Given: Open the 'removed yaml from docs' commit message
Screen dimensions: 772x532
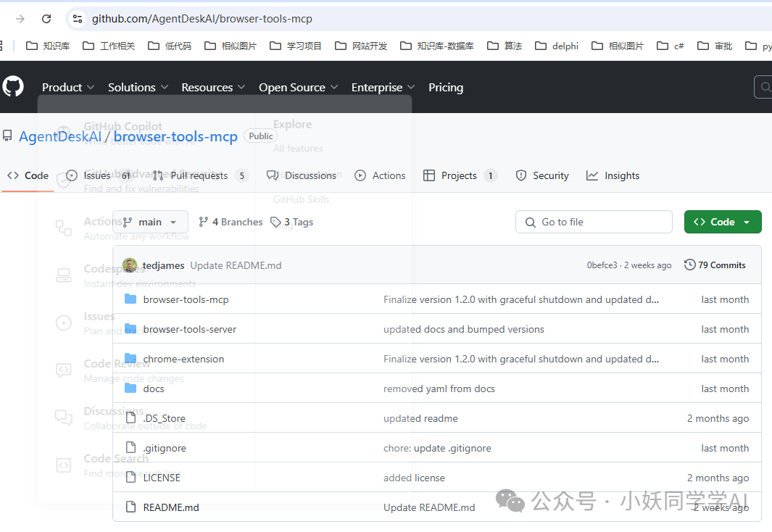Looking at the screenshot, I should pos(439,388).
